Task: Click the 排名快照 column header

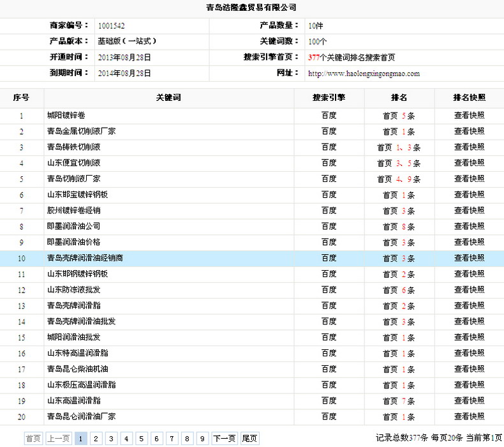Action: click(x=469, y=98)
